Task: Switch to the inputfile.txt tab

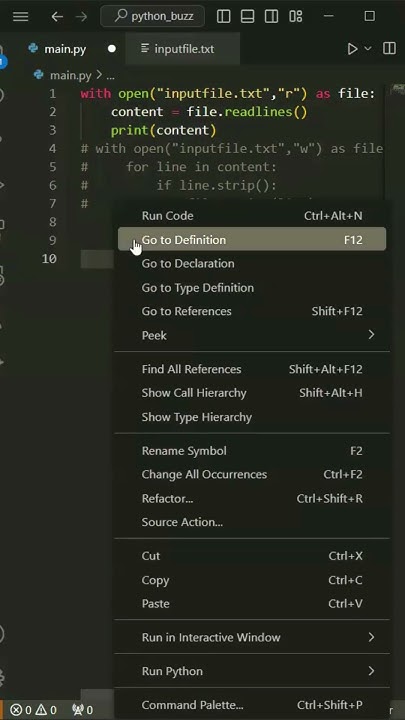Action: click(183, 49)
